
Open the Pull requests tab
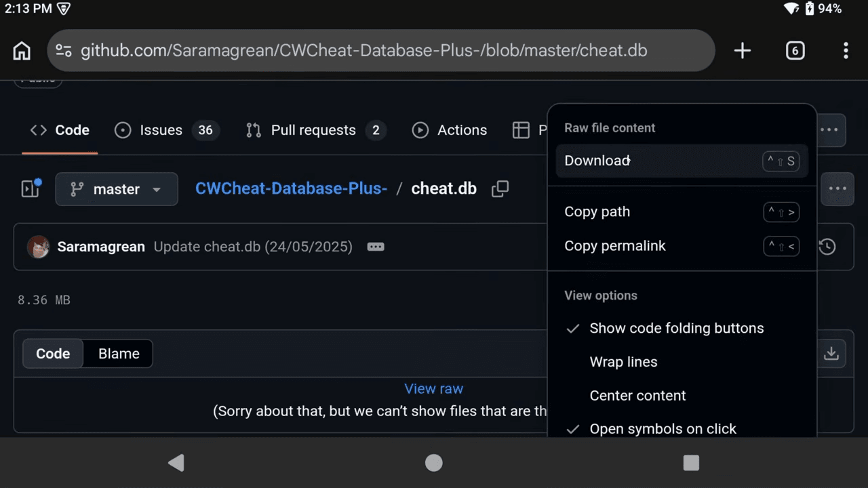coord(316,130)
